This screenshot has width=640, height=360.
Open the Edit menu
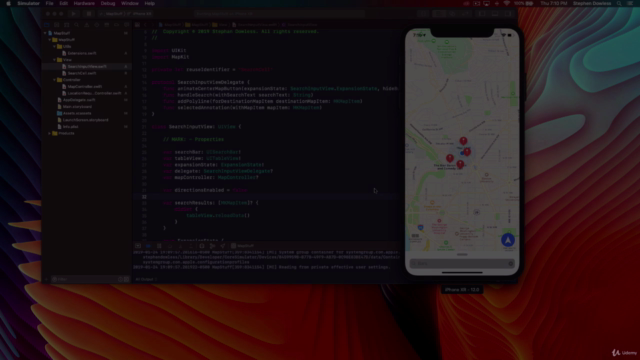(64, 3)
